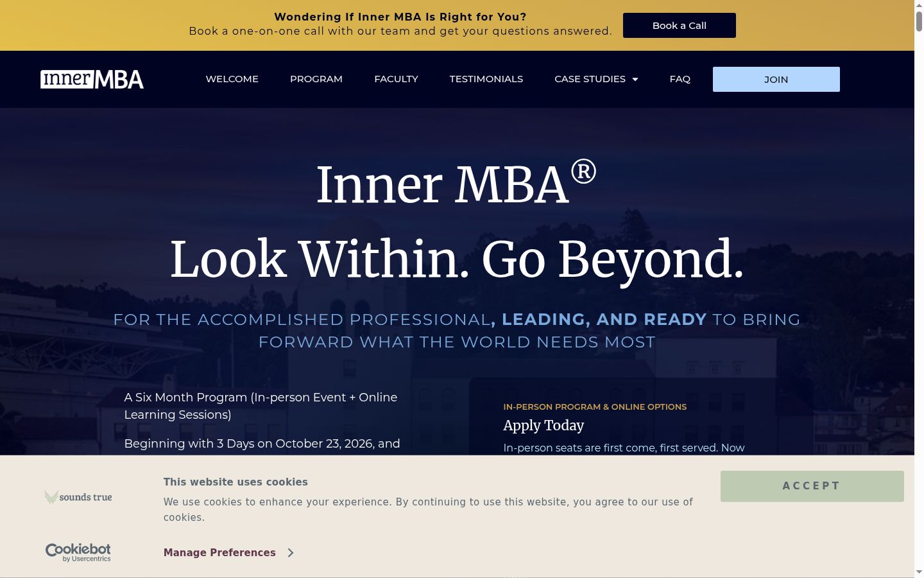Click the vertical scrollbar thumb
Viewport: 924px width, 578px height.
pos(919,21)
